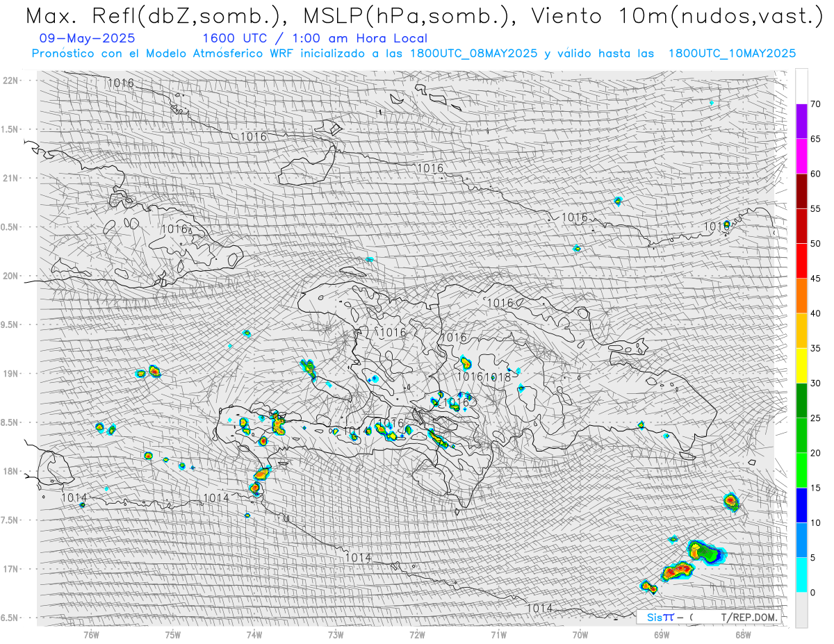Click the "19N" latitude axis label

coord(11,373)
